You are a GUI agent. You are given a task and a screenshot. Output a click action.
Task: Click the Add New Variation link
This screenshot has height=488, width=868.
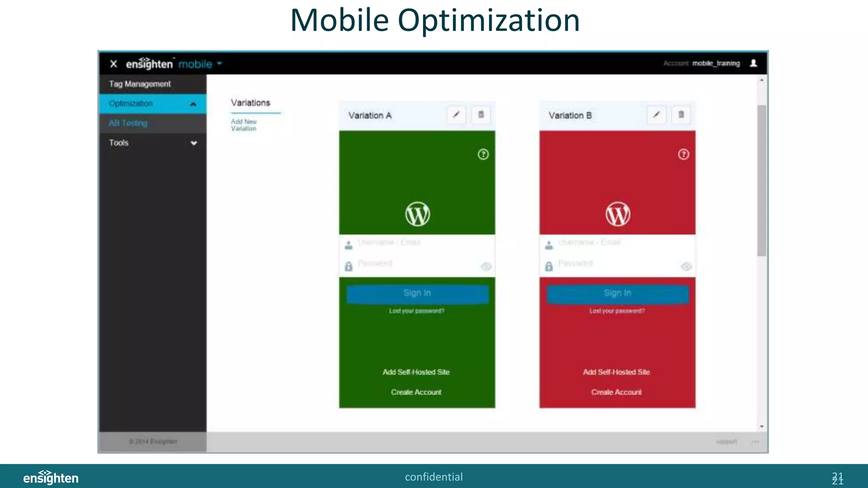coord(244,125)
